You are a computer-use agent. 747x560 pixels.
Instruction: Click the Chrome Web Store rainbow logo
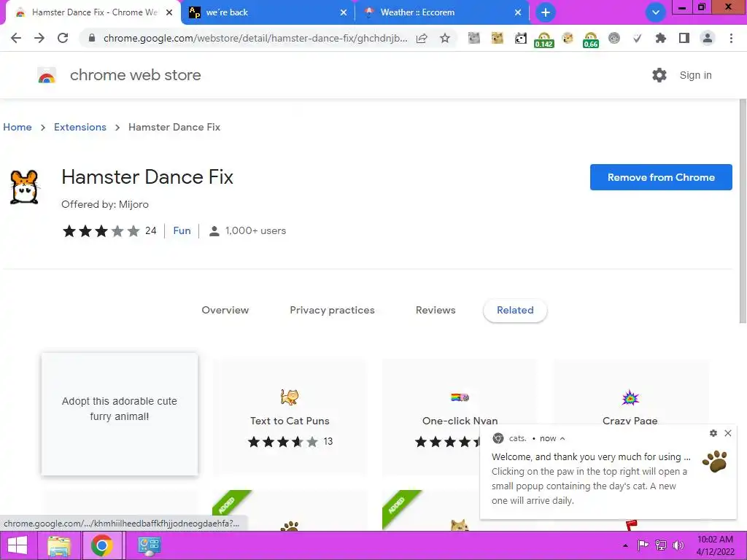click(47, 75)
